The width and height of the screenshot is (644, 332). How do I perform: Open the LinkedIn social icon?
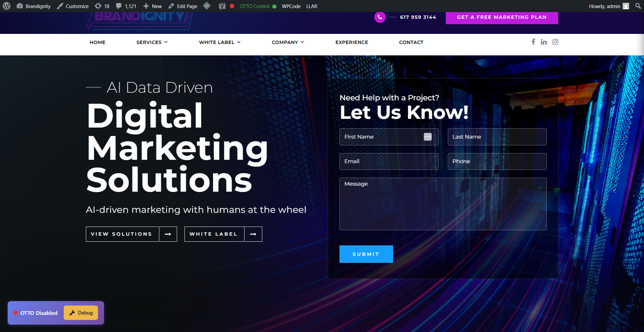click(544, 42)
